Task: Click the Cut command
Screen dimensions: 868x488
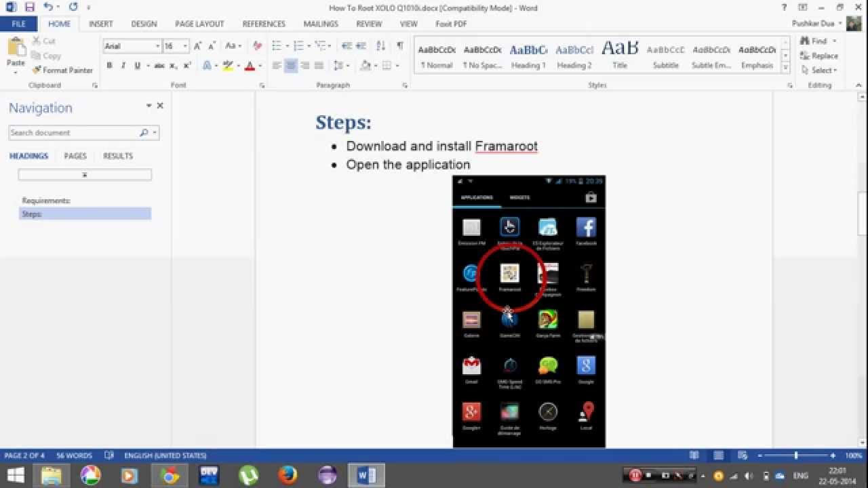Action: pyautogui.click(x=43, y=41)
